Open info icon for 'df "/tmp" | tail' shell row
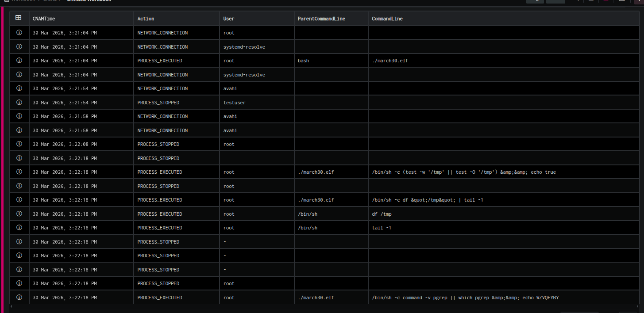The width and height of the screenshot is (644, 313). (x=19, y=200)
